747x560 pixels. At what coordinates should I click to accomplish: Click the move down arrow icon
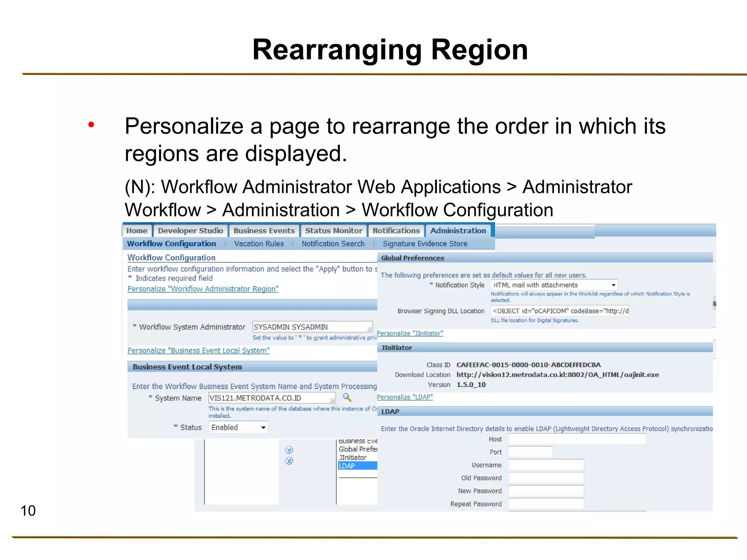[x=289, y=450]
